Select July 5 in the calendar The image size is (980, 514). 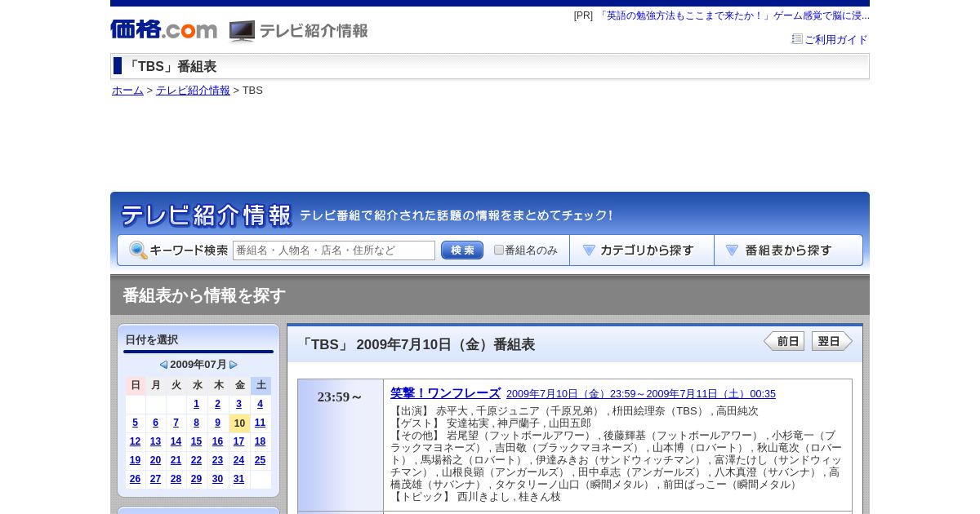coord(136,423)
